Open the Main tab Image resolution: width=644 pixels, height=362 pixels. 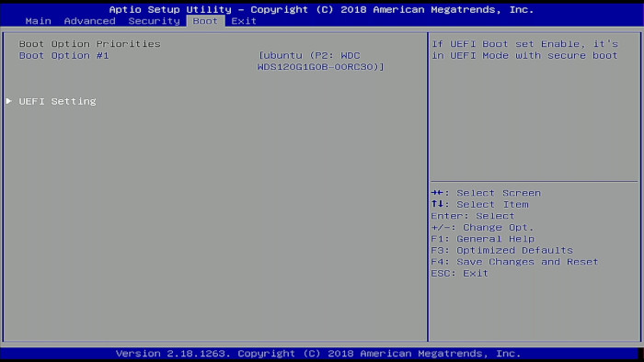pyautogui.click(x=39, y=21)
